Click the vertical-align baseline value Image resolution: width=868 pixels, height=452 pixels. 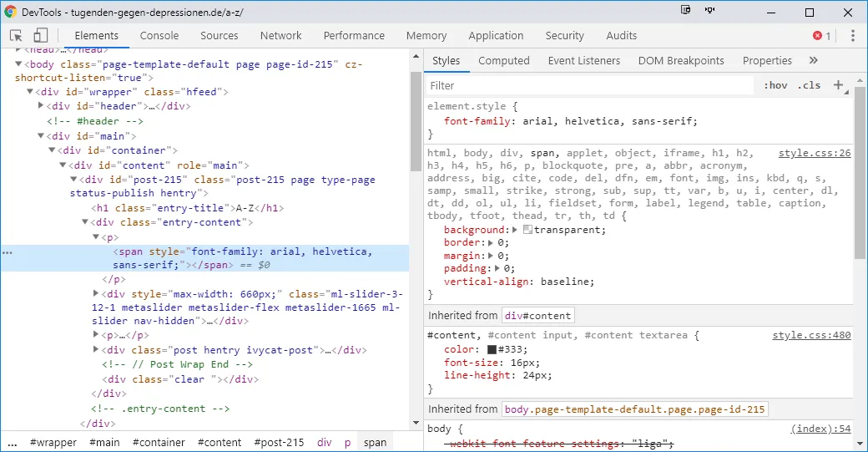[x=563, y=282]
